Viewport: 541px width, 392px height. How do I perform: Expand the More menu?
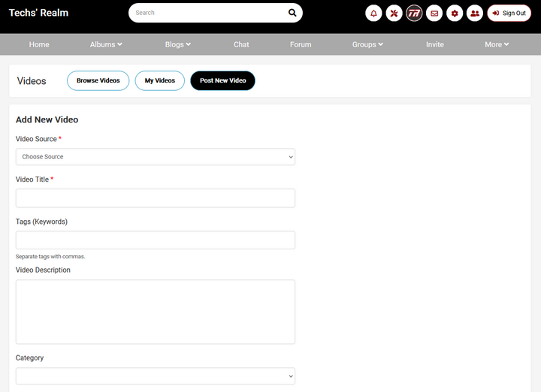tap(497, 44)
